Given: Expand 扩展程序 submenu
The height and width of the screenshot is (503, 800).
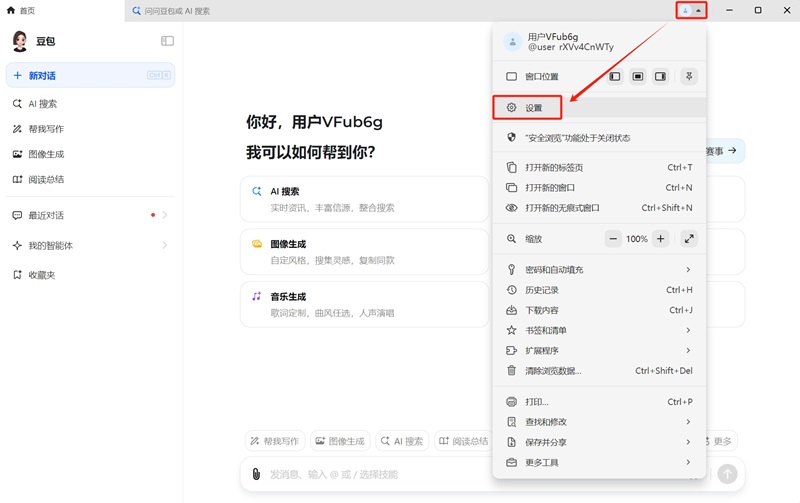Looking at the screenshot, I should [x=599, y=350].
